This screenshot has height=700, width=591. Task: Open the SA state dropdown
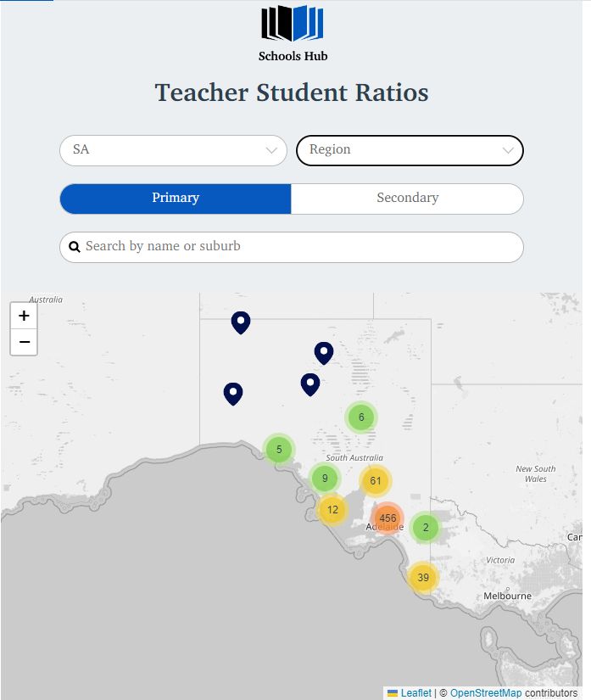coord(173,150)
